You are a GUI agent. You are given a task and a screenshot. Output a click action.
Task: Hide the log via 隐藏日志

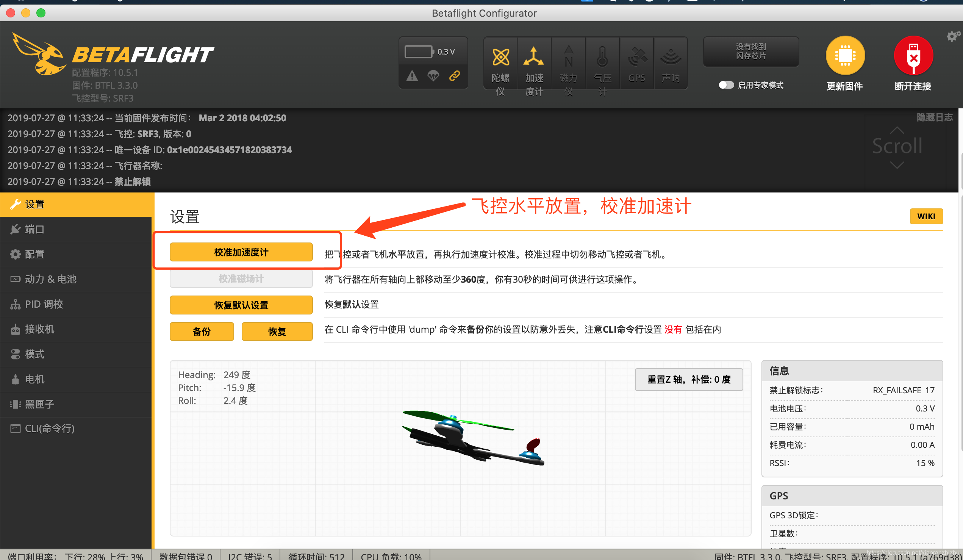click(935, 117)
